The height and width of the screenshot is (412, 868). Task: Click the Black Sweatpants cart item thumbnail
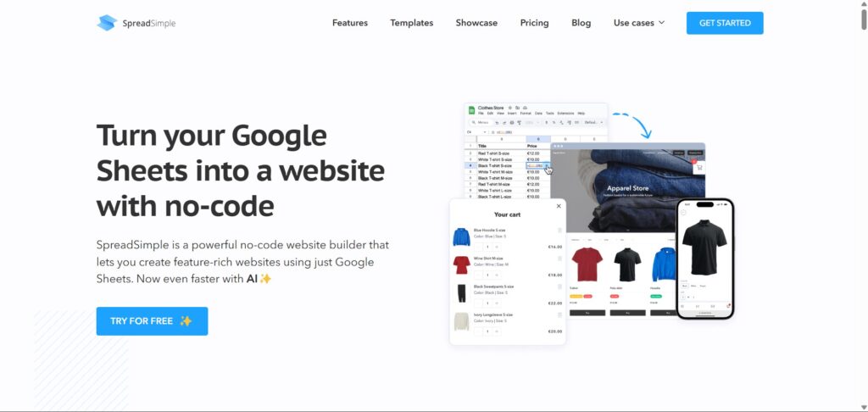(461, 293)
